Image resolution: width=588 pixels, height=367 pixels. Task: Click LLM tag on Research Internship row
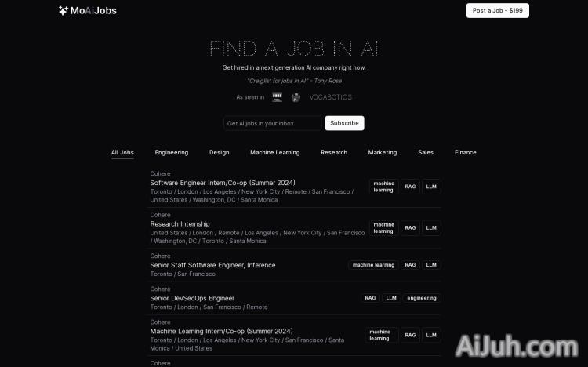pos(431,227)
